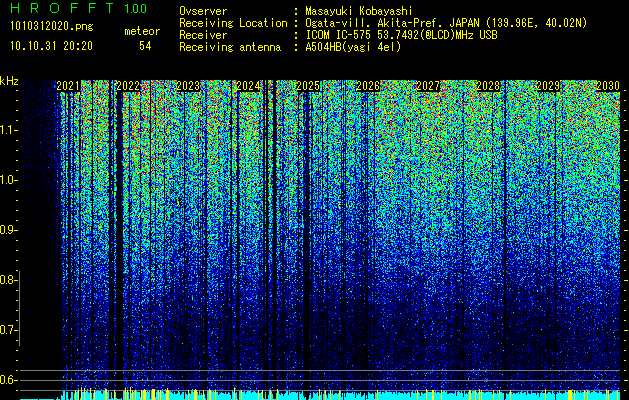This screenshot has height=400, width=629.
Task: Click the meteor count value 54
Action: pyautogui.click(x=145, y=46)
